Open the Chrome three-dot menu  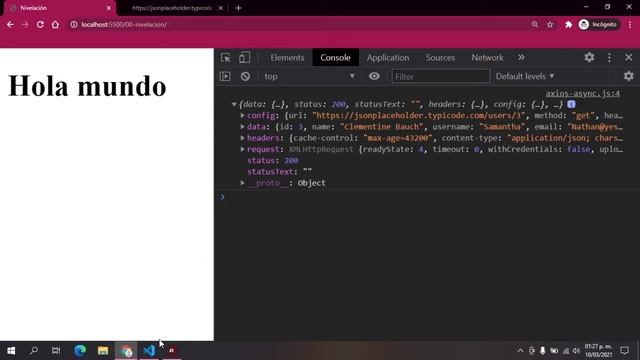[630, 24]
